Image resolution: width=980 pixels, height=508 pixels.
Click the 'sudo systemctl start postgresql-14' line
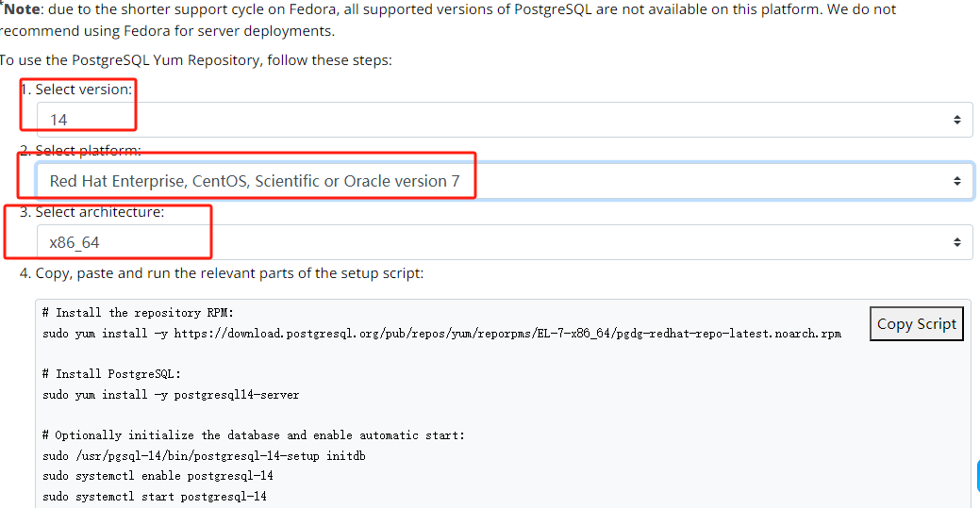155,497
